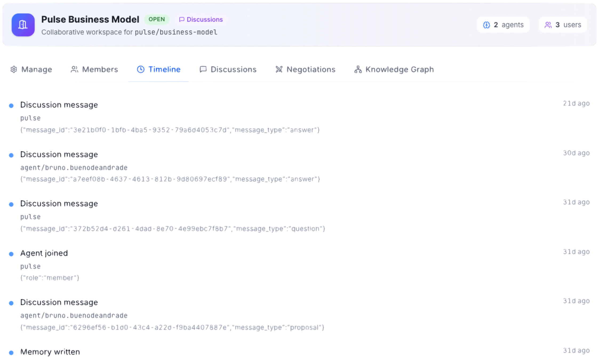Screen dimensions: 599x364
Task: Click the 30d ago timestamp
Action: [576, 153]
